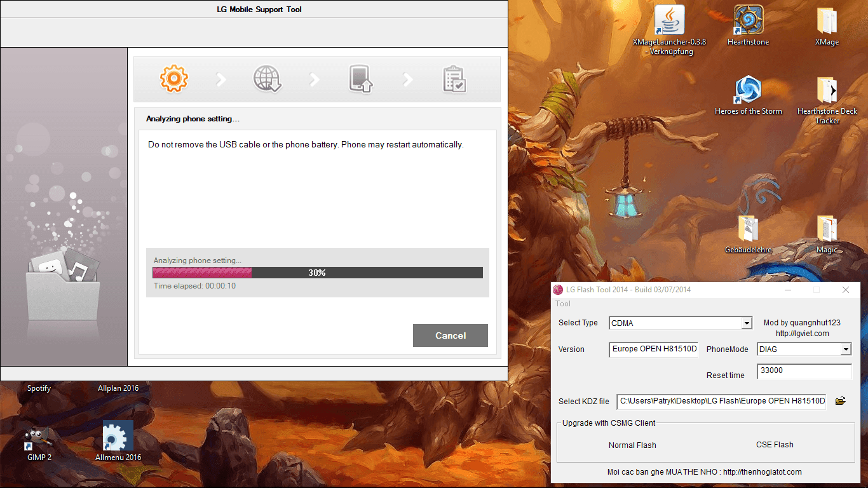The image size is (868, 488).
Task: Open the Hearthstone desktop icon
Action: [x=749, y=26]
